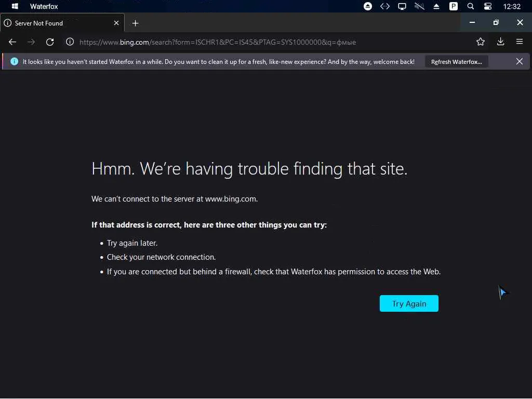532x399 pixels.
Task: Click the 'Hmm. We're having trouble finding that site.' heading
Action: [x=249, y=169]
